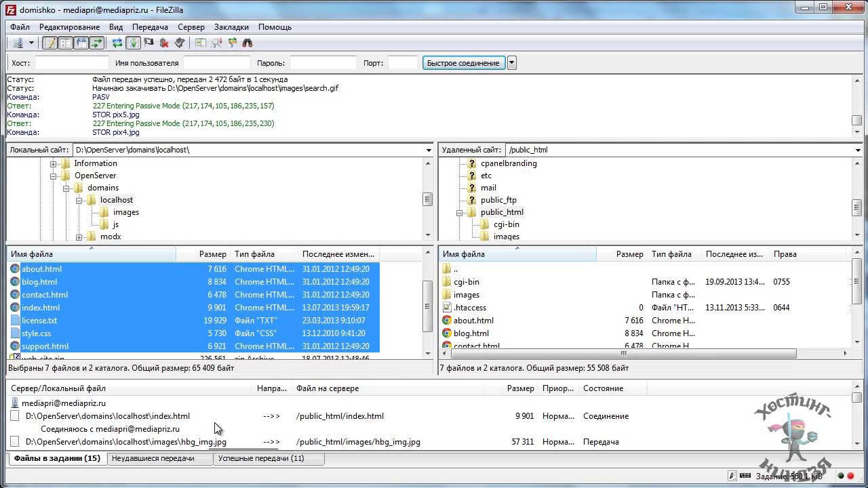Click the reconnect to last server icon

point(180,43)
